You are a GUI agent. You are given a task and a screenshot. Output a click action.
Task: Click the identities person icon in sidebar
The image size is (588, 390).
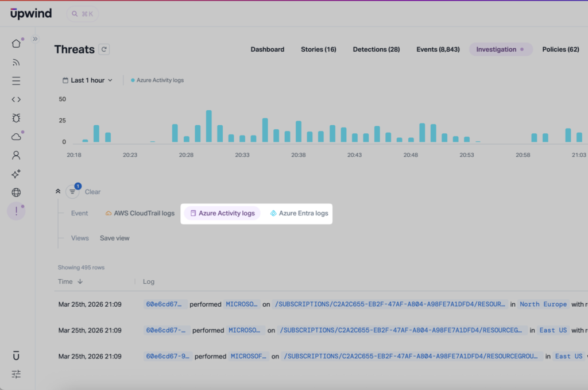[x=17, y=155]
